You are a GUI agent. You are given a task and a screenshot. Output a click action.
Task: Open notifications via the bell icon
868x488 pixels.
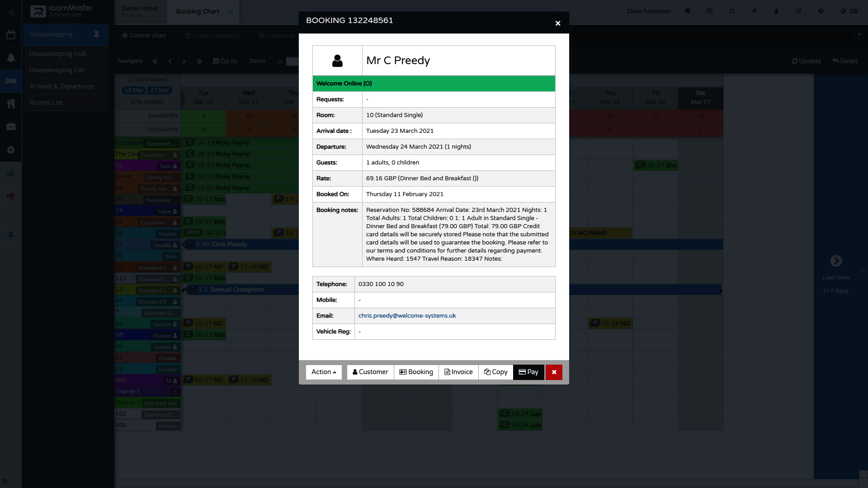[x=11, y=58]
